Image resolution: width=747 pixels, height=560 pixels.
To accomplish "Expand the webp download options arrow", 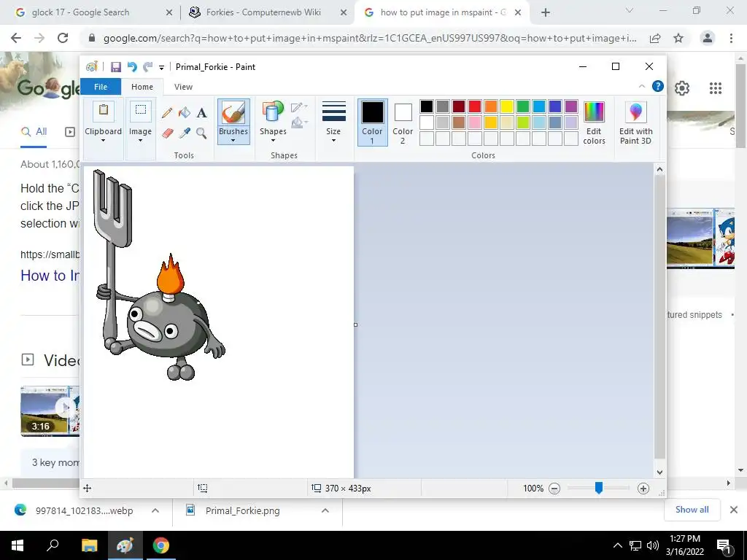I will point(155,510).
